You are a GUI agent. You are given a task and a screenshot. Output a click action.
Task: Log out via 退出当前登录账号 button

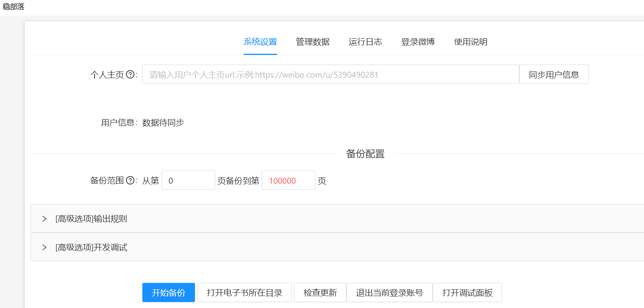[390, 293]
